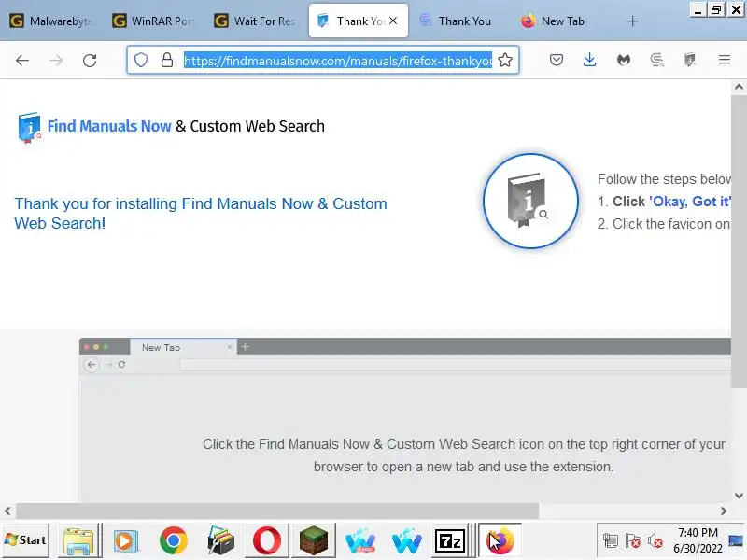Image resolution: width=747 pixels, height=560 pixels.
Task: Click the horizontal scrollbar right arrow
Action: pos(724,511)
